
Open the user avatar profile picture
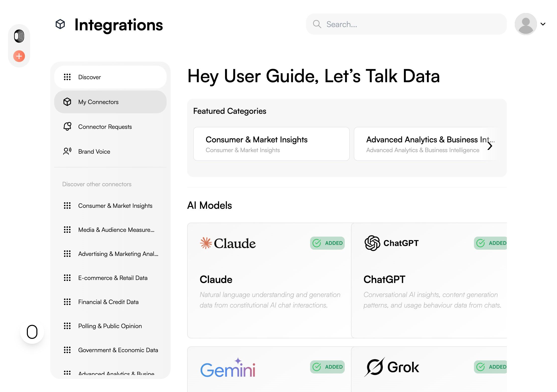(x=525, y=24)
